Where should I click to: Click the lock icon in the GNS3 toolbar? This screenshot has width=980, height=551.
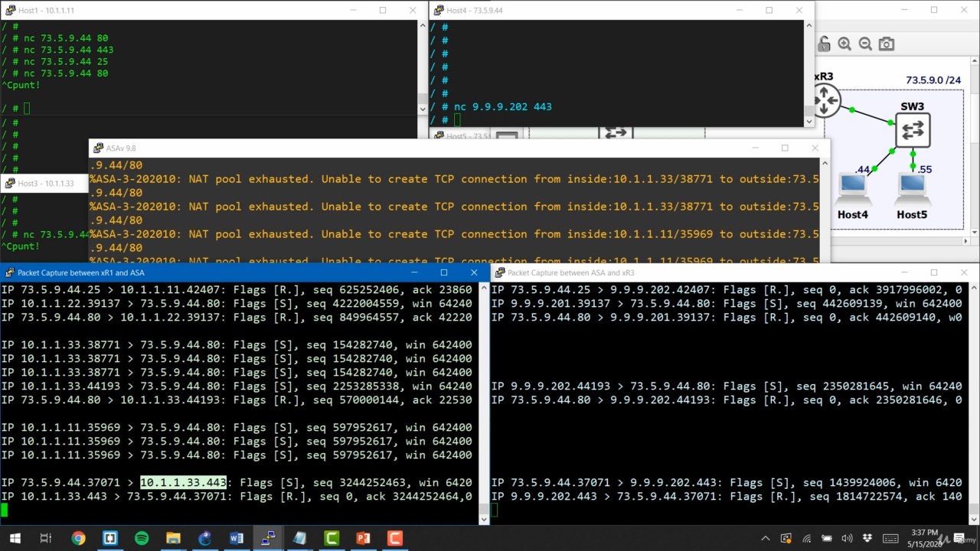824,44
